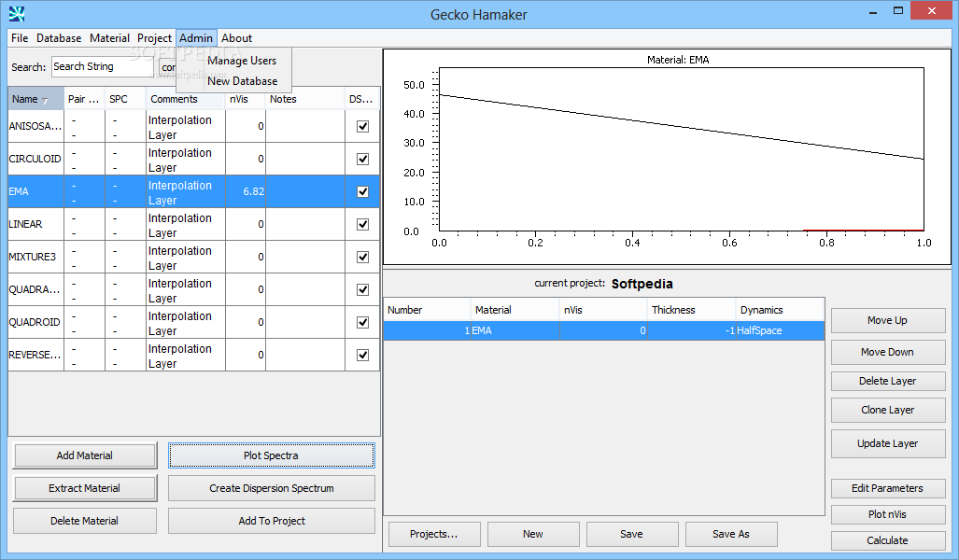The image size is (959, 560).
Task: Click the Delete Material button
Action: coord(84,521)
